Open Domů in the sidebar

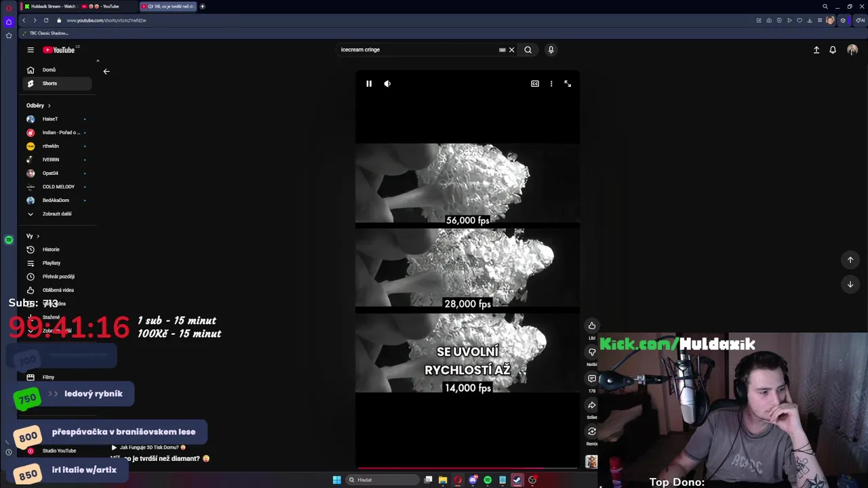point(57,70)
